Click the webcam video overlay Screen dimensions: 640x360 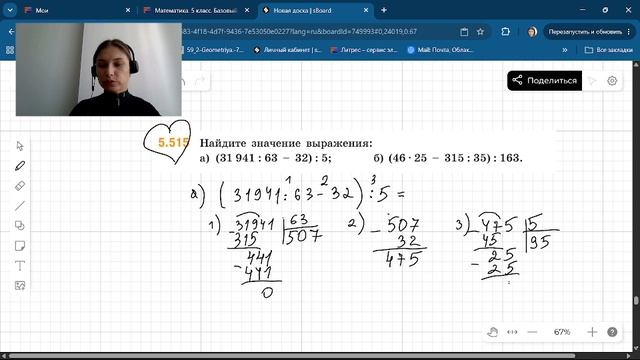tap(98, 69)
